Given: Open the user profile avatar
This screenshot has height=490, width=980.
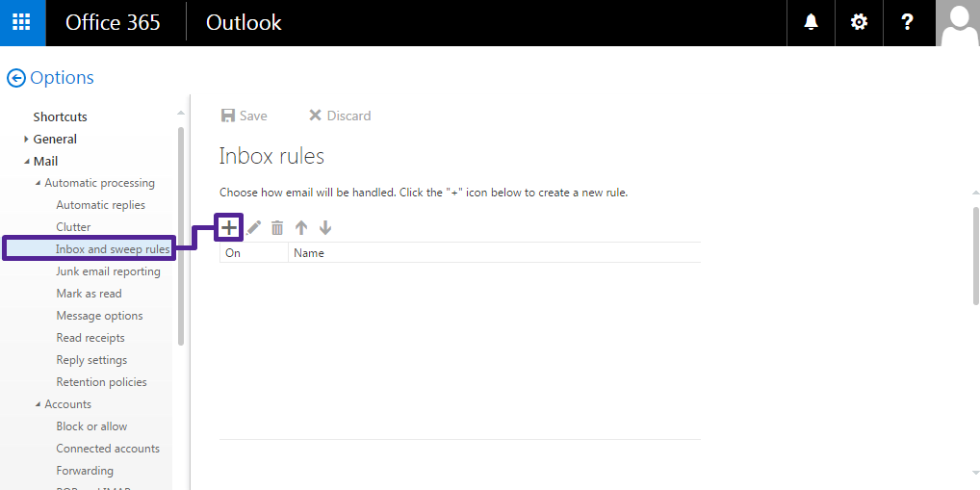Looking at the screenshot, I should [958, 22].
